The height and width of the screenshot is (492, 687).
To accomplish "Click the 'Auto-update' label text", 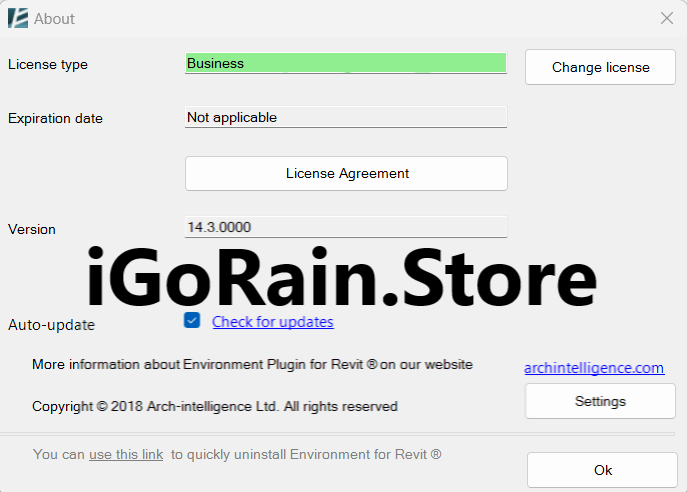I will pyautogui.click(x=51, y=325).
